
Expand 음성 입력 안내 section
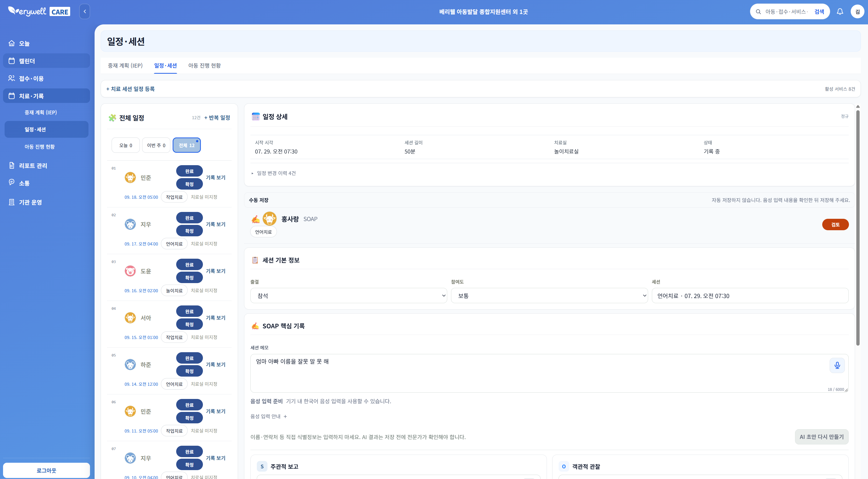coord(268,416)
